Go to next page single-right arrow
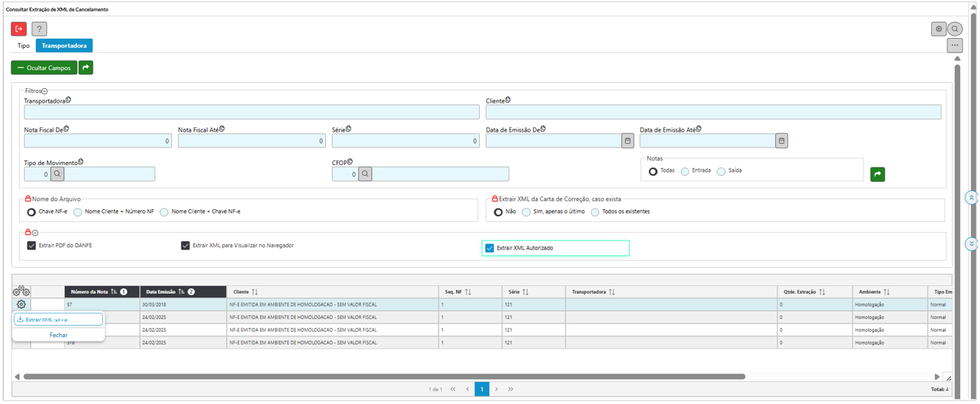The height and width of the screenshot is (404, 980). pos(496,389)
